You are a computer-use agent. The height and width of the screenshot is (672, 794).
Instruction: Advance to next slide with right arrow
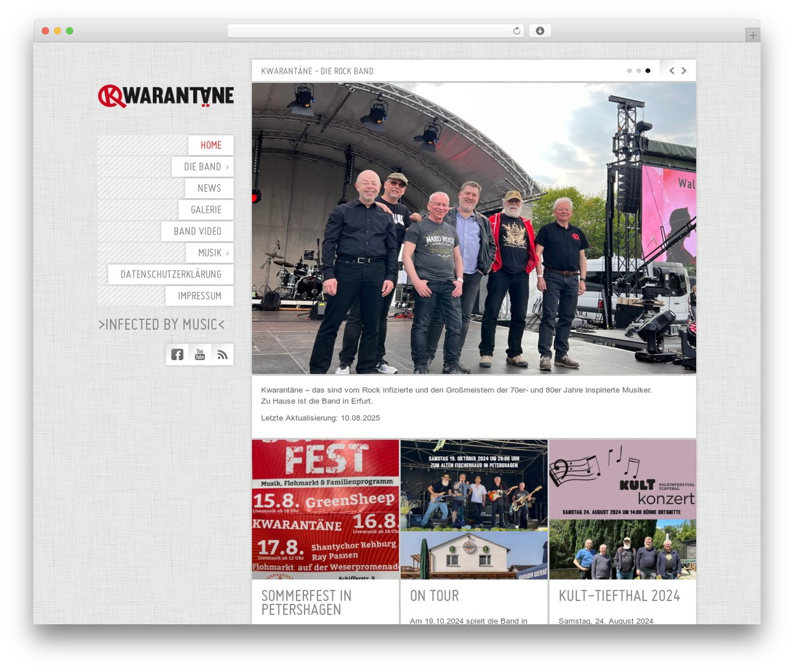click(684, 71)
